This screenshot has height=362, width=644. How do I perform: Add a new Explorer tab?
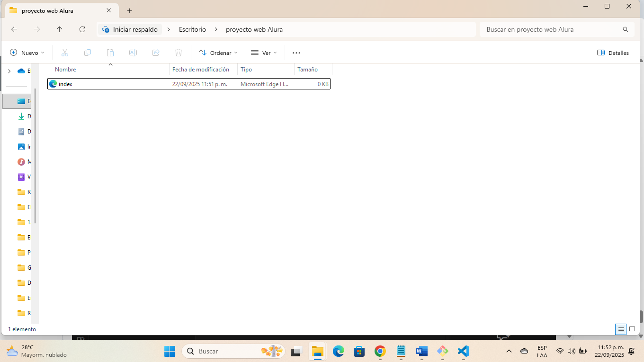coord(129,10)
